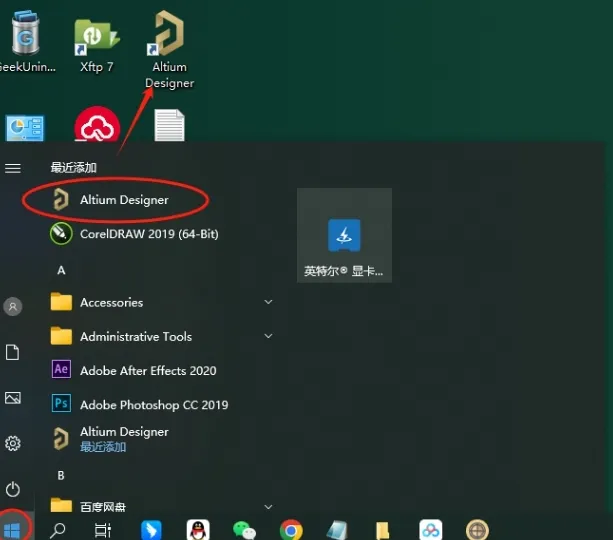Click the Windows Start button
Screen dimensions: 613x540
(12, 530)
